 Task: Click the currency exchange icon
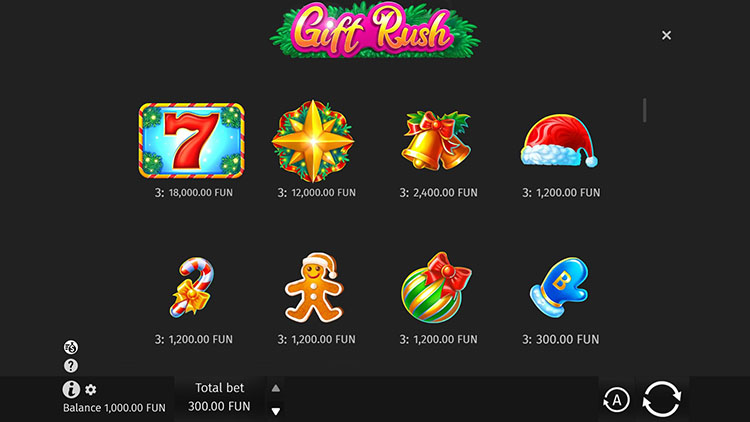click(x=71, y=347)
